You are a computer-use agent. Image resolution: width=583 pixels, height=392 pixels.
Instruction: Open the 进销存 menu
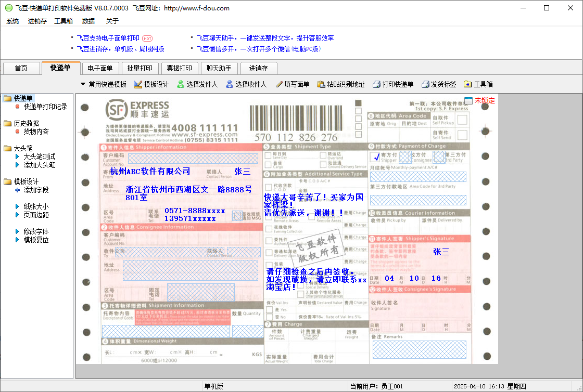click(37, 21)
